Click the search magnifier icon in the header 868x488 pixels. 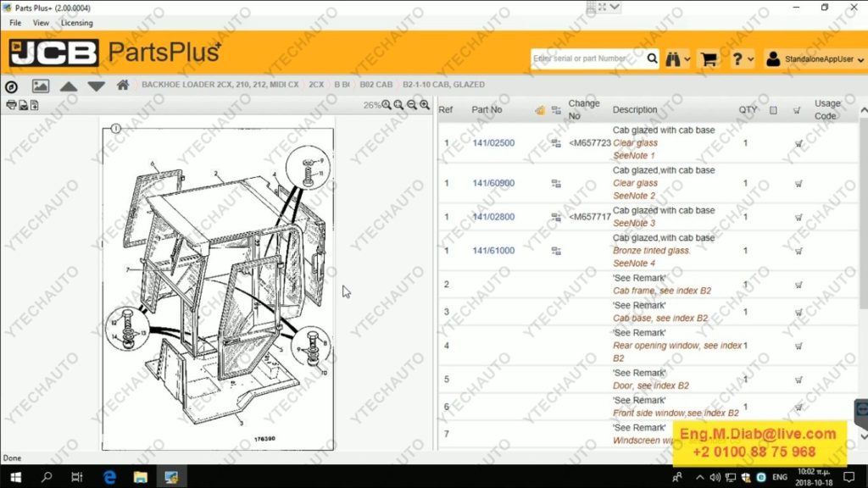(x=652, y=58)
